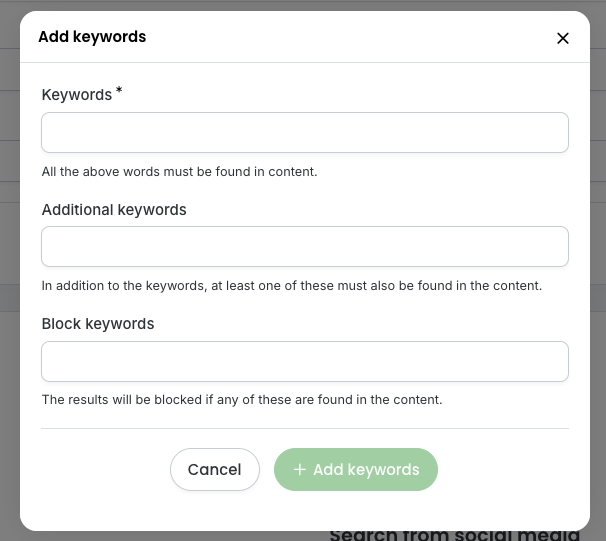Screen dimensions: 606x541
Task: Click into the Additional keywords field
Action: pos(304,246)
